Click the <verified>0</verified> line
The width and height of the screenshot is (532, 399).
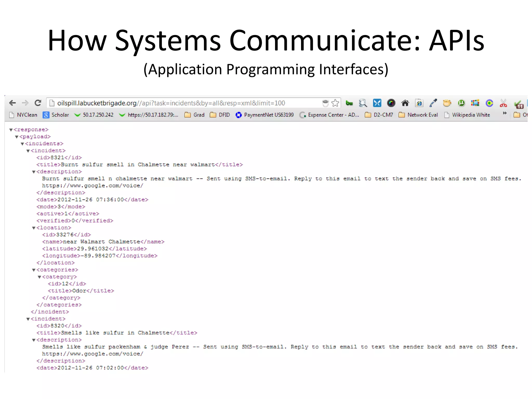[75, 221]
